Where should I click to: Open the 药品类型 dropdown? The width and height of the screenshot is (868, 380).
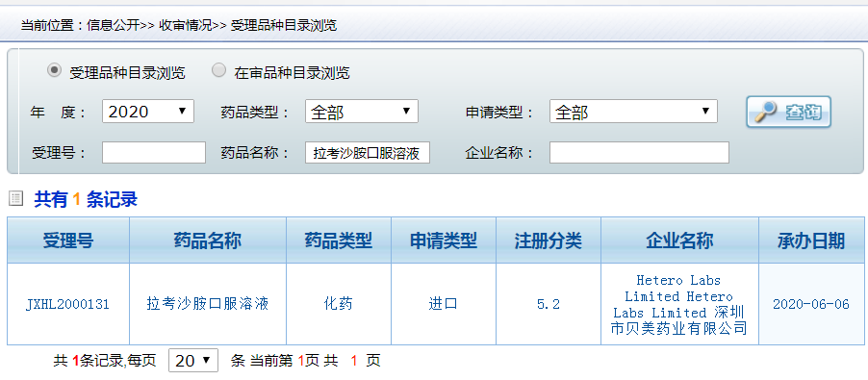(362, 112)
